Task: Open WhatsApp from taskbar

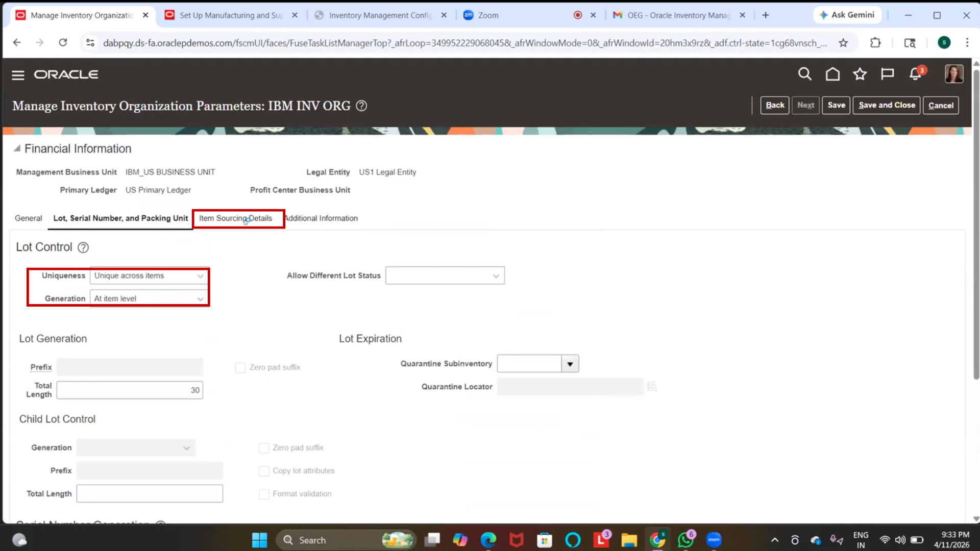Action: (685, 540)
